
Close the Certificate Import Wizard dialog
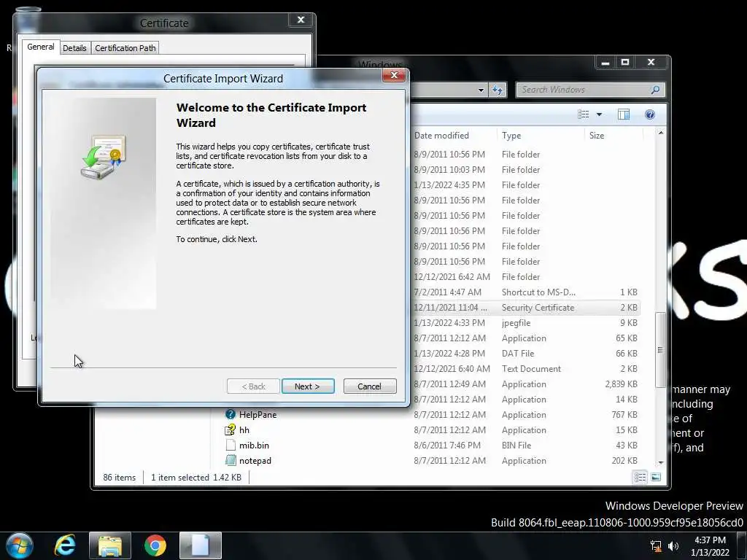tap(394, 75)
